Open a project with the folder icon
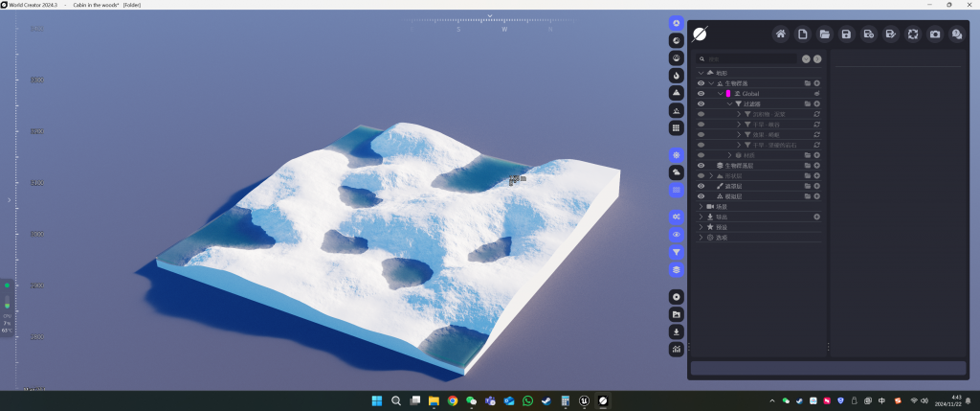The image size is (980, 411). click(824, 34)
